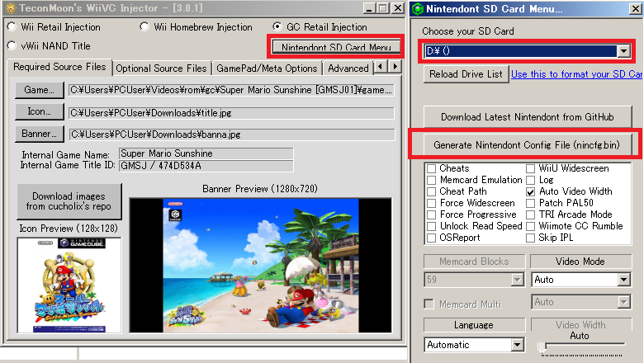This screenshot has height=363, width=644.
Task: Click Reload Drive List button
Action: coord(466,73)
